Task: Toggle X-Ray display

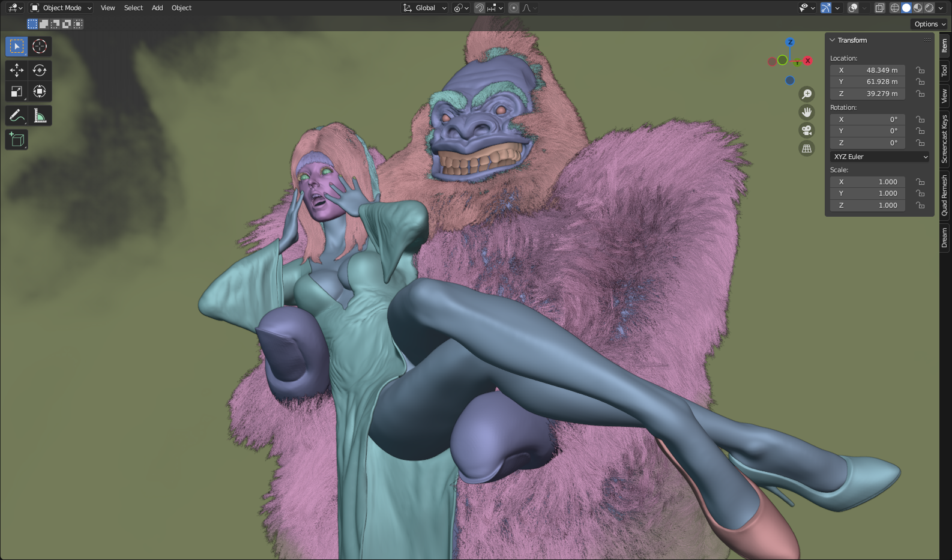Action: click(879, 8)
